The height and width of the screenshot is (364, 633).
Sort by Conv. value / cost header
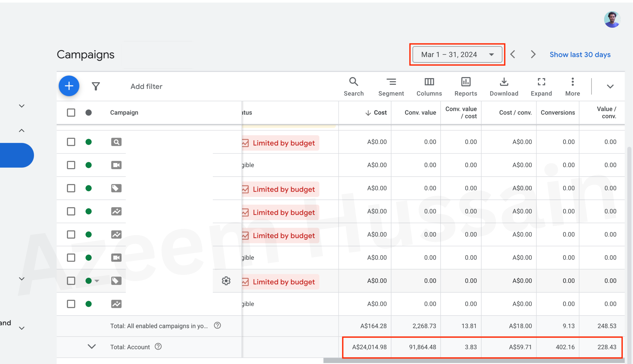[461, 112]
